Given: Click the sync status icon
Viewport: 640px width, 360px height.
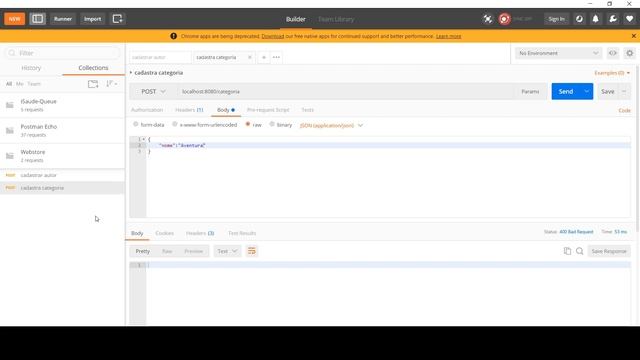Looking at the screenshot, I should [x=504, y=19].
